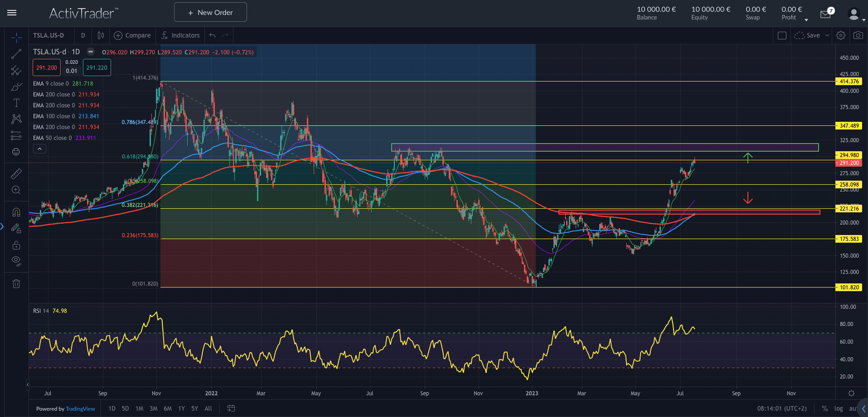Open the mail inbox with 7 notifications
The width and height of the screenshot is (868, 417).
tap(826, 14)
